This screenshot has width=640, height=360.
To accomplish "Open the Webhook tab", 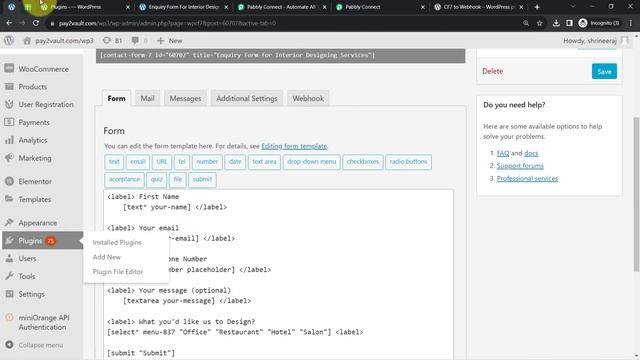I will pos(308,98).
